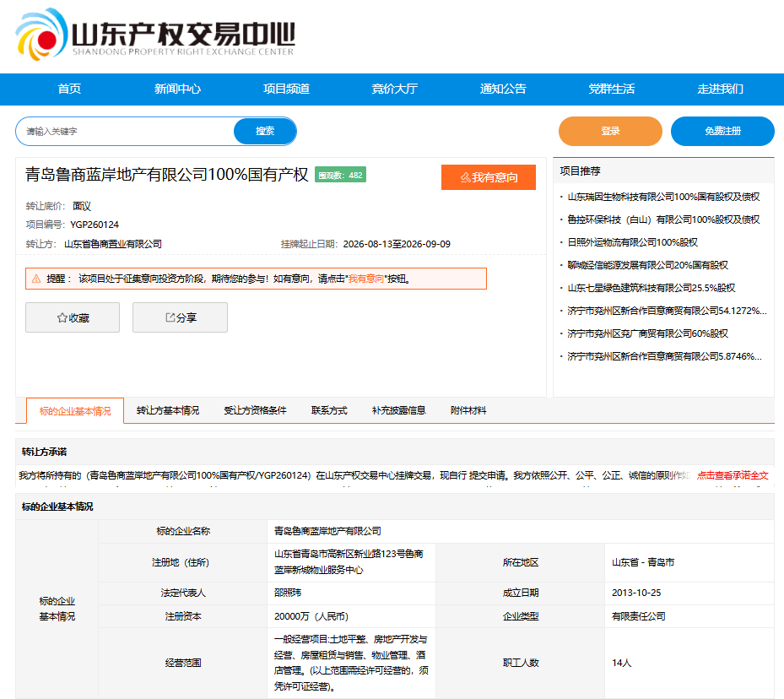Open 济宁市兖州区新合作百意商贸有限公司54.1272% link
This screenshot has height=699, width=784.
[x=667, y=311]
